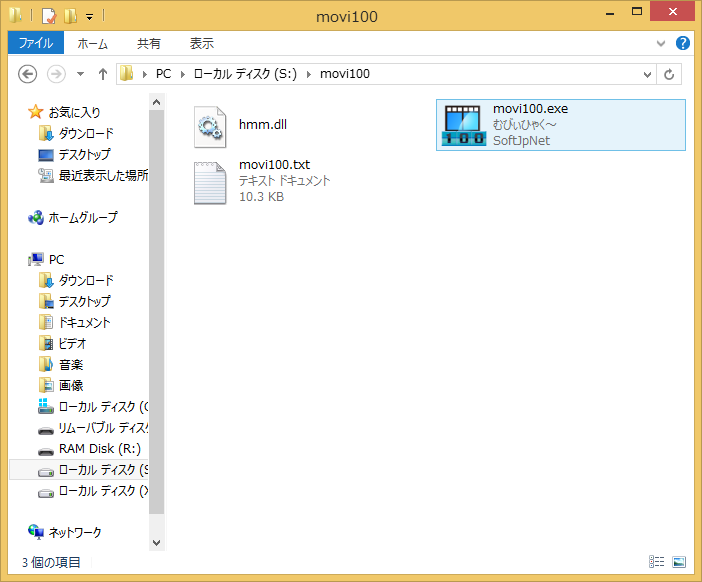Image resolution: width=702 pixels, height=582 pixels.
Task: Click the PC computer icon
Action: click(36, 260)
